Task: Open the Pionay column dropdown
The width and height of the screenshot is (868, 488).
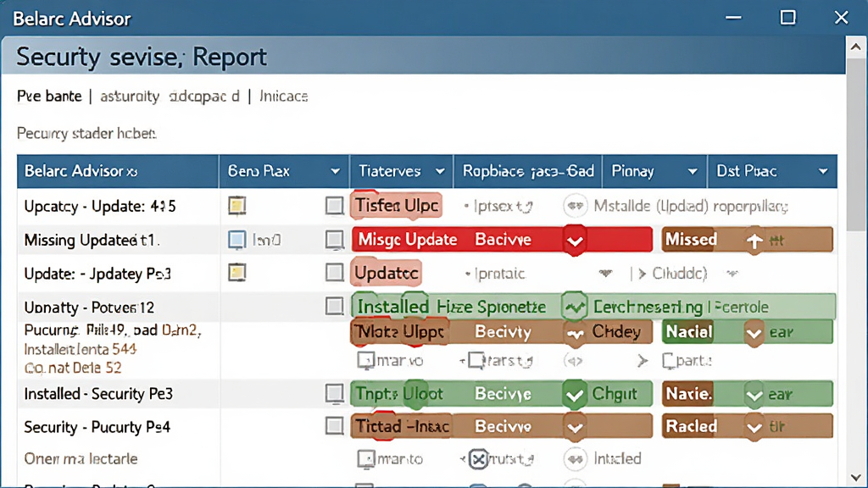Action: click(693, 171)
